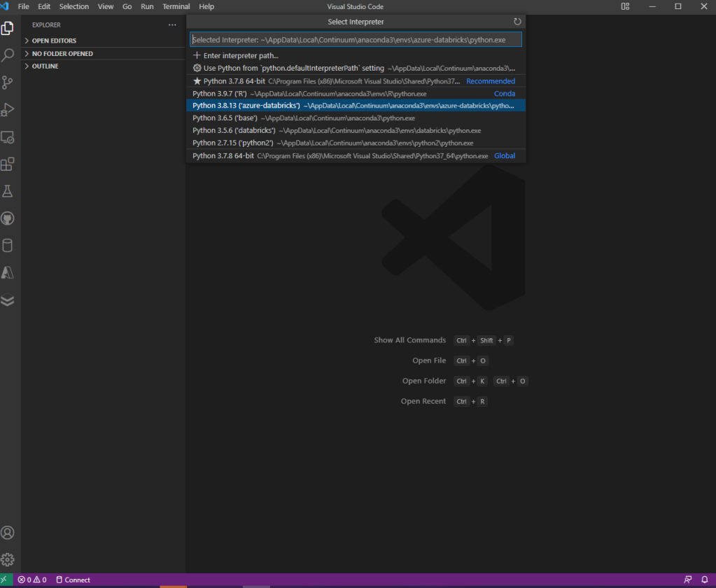The width and height of the screenshot is (716, 588).
Task: Open the Run and Debug view
Action: [8, 109]
